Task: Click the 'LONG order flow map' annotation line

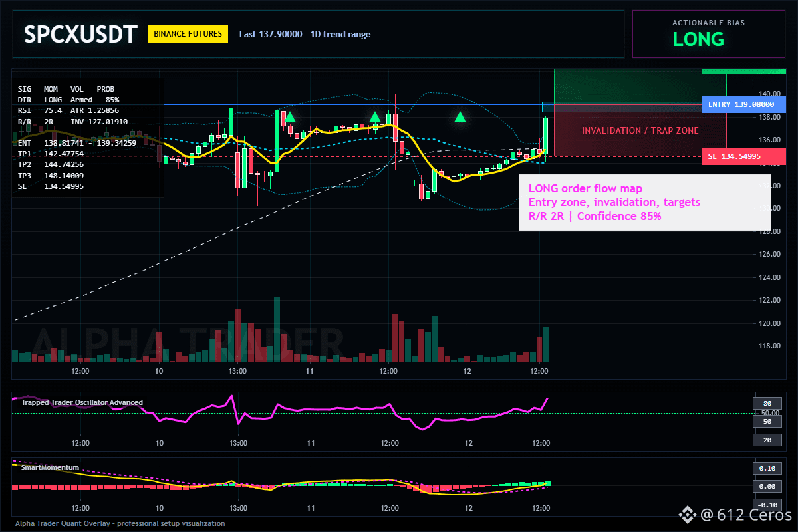Action: pyautogui.click(x=585, y=188)
